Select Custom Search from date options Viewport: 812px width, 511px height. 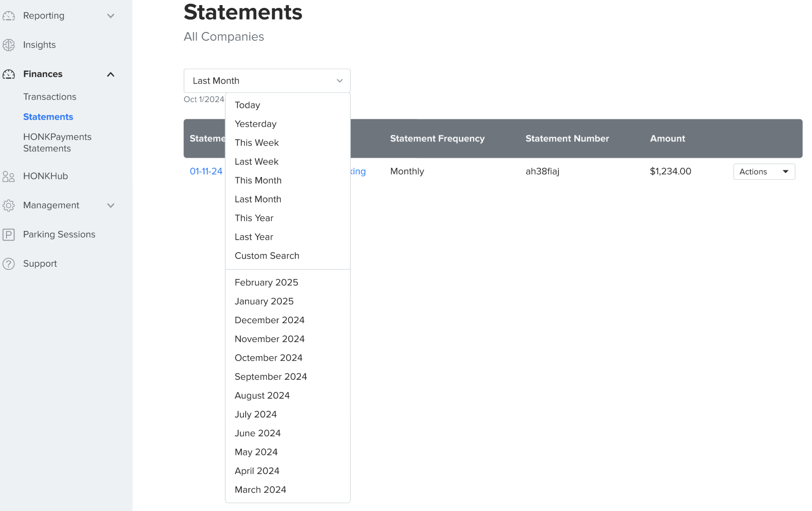coord(267,256)
